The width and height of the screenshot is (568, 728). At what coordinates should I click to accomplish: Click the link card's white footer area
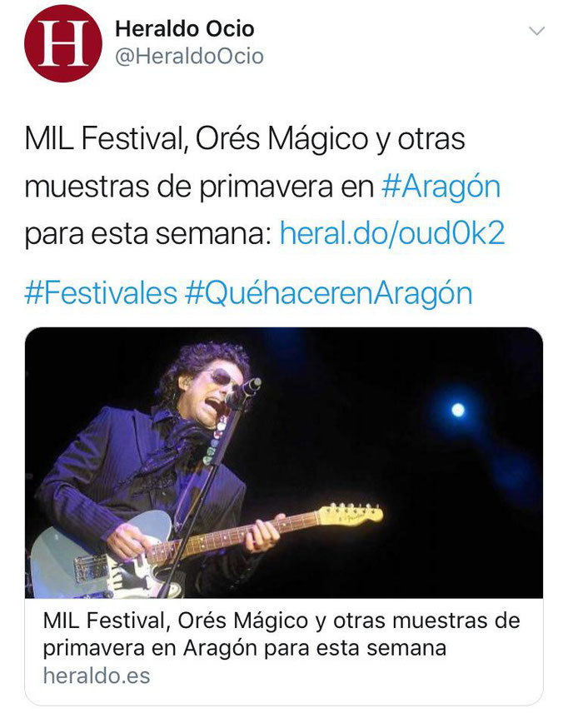pyautogui.click(x=283, y=651)
